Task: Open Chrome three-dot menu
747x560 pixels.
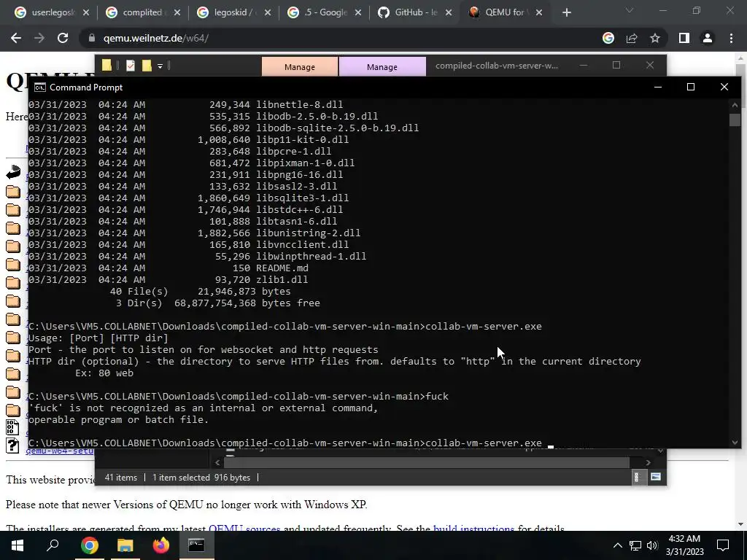Action: click(731, 38)
